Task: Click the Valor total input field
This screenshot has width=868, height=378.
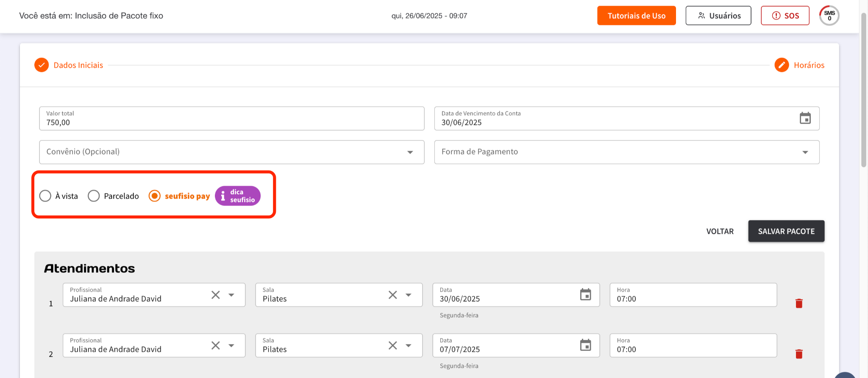Action: coord(231,122)
